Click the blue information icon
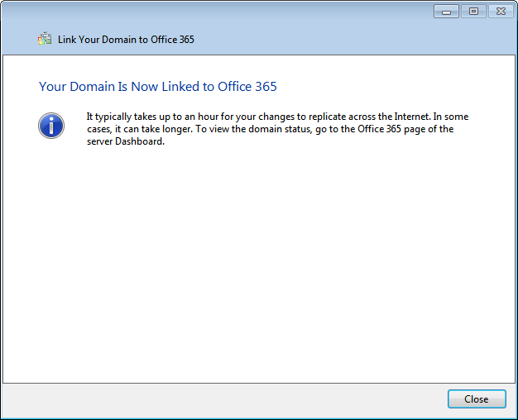518x420 pixels. point(51,126)
